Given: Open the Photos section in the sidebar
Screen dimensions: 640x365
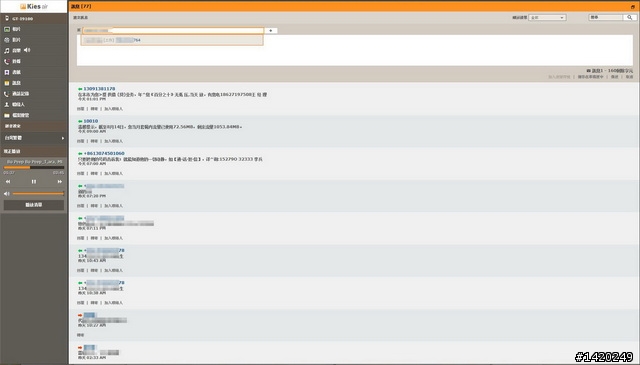Looking at the screenshot, I should (33, 29).
